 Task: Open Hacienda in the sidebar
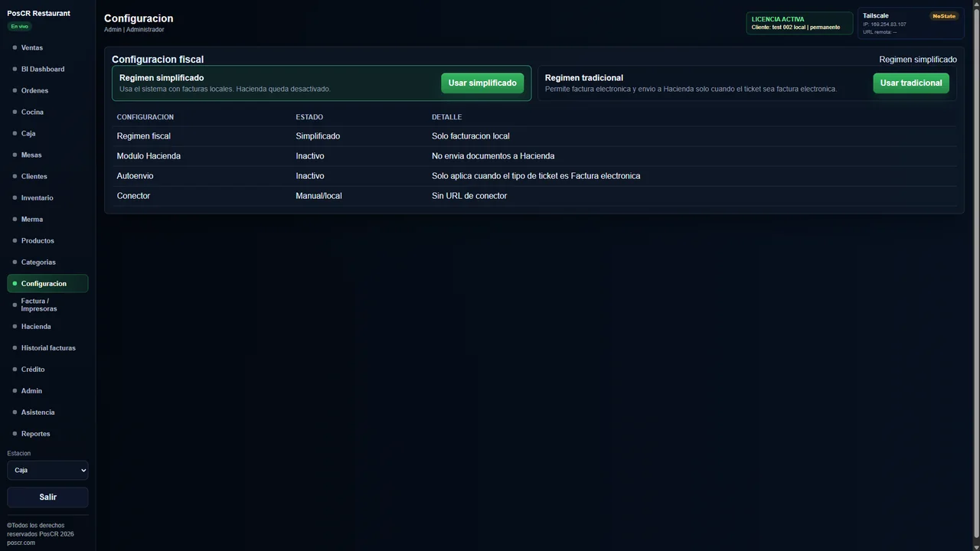click(47, 326)
